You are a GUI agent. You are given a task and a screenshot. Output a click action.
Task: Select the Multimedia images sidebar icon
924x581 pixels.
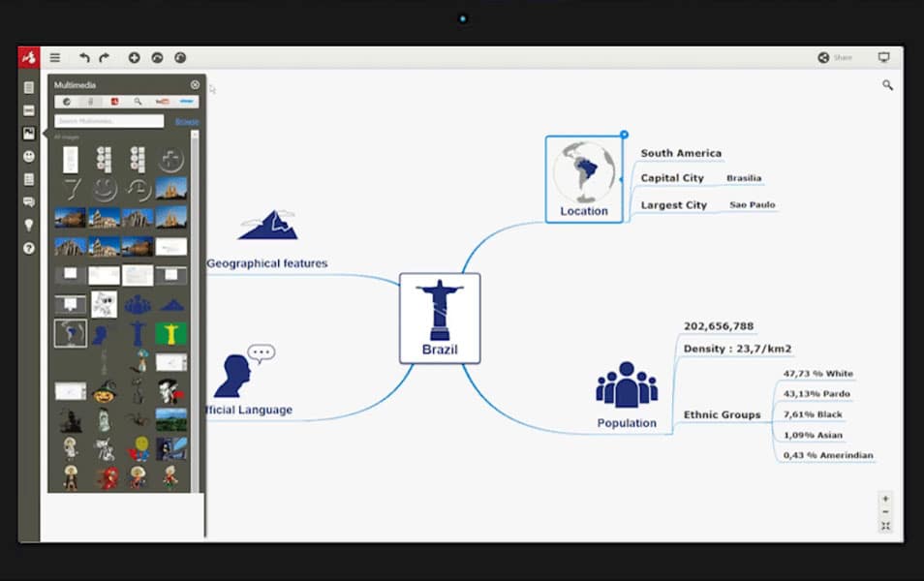(x=29, y=133)
